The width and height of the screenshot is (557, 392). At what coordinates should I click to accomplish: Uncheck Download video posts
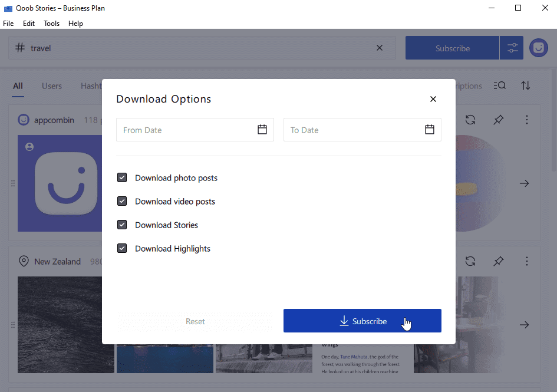(122, 201)
